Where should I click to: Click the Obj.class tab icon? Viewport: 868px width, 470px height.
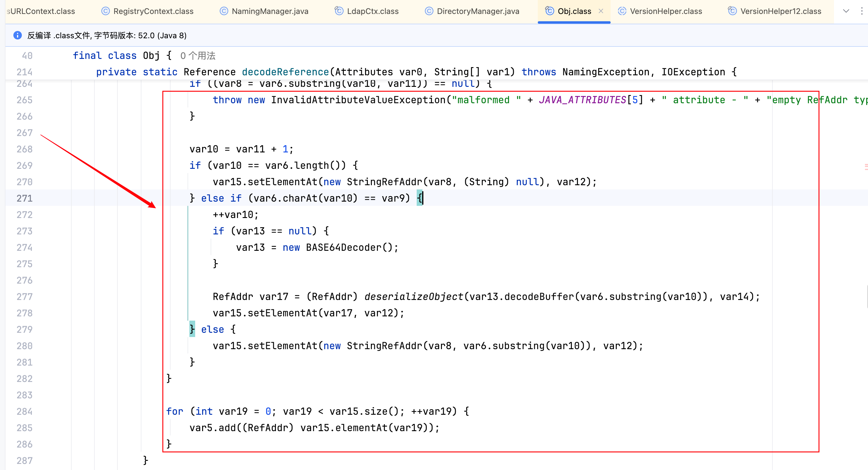click(x=550, y=11)
